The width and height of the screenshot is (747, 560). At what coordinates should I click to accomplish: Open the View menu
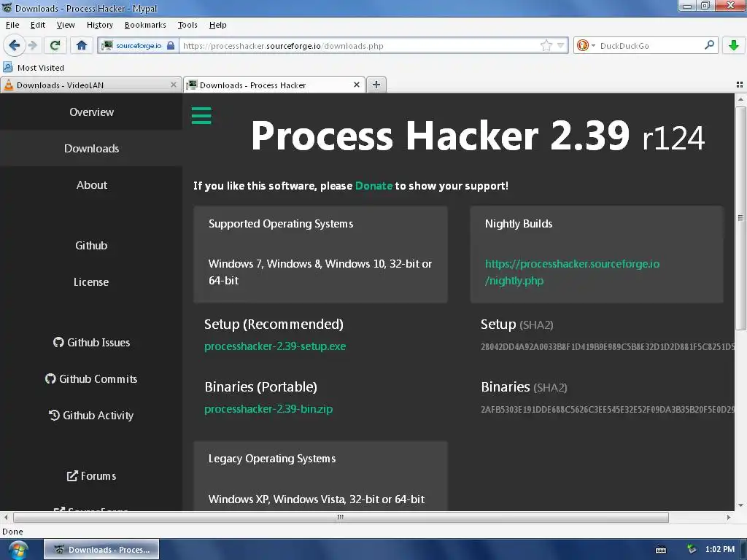coord(66,25)
